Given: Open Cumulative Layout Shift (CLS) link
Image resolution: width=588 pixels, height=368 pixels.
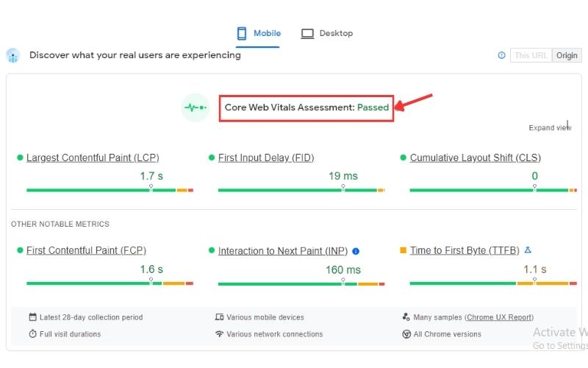Looking at the screenshot, I should click(x=476, y=158).
